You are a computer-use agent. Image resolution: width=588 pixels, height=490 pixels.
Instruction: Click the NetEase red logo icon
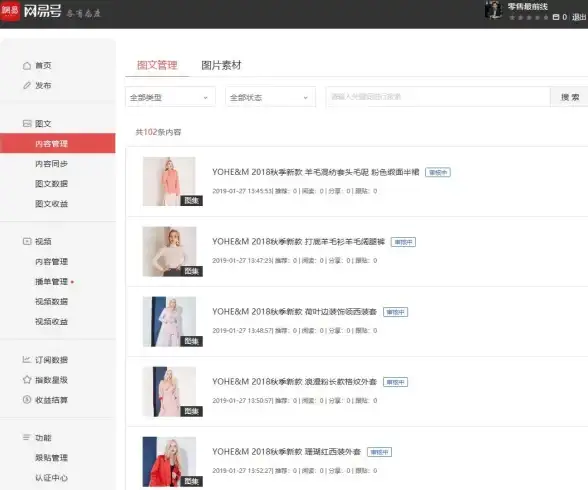click(10, 10)
